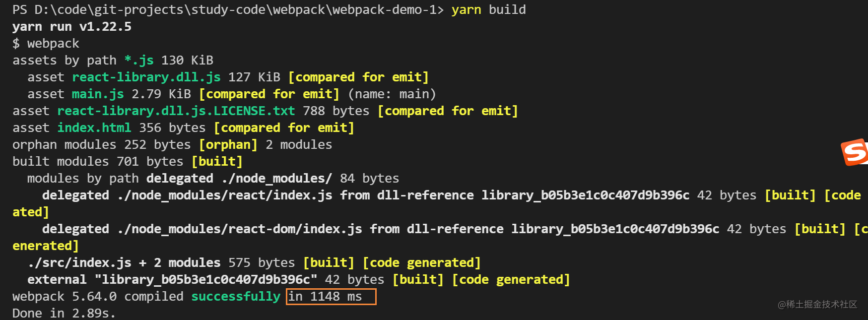Click the main.js asset name
Screen dimensions: 868x320
(98, 94)
